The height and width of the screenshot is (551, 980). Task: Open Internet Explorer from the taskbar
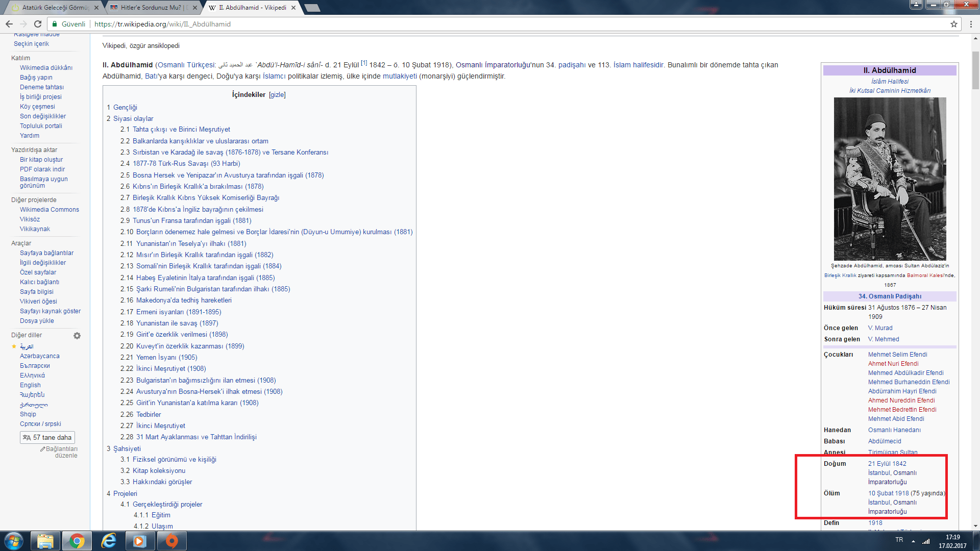(109, 541)
